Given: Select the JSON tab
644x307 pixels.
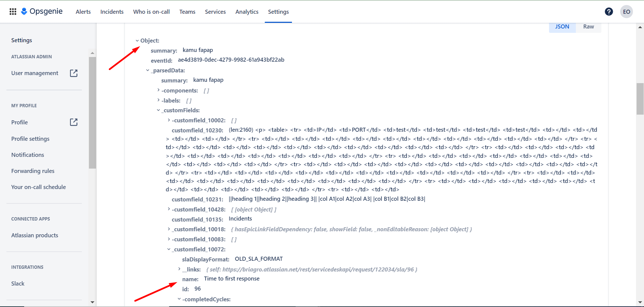Looking at the screenshot, I should [562, 26].
